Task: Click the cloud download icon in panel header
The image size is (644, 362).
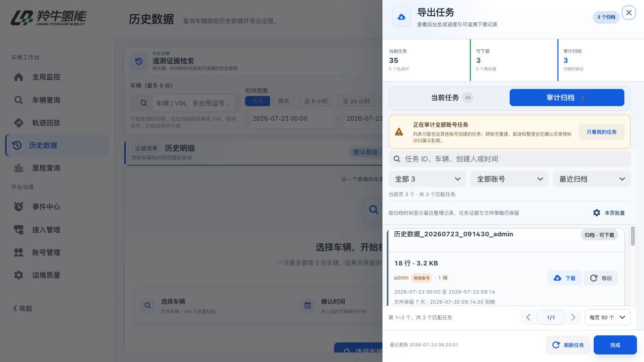Action: 401,17
